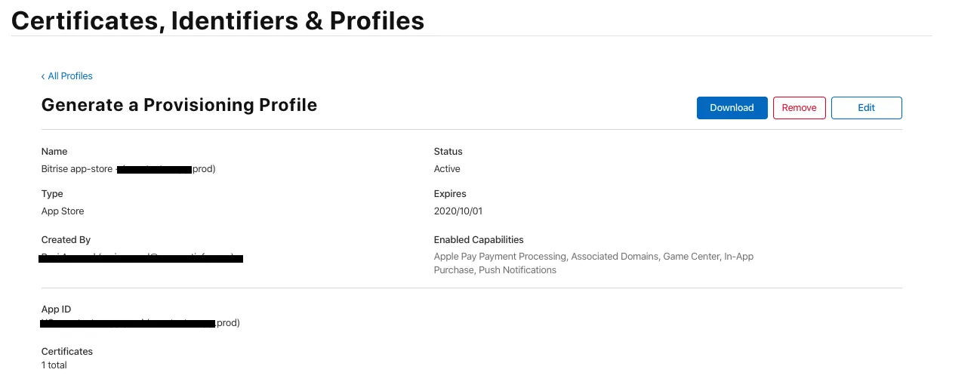Viewport: 980px width, 388px height.
Task: Click the 1 total certificates count
Action: click(x=54, y=365)
